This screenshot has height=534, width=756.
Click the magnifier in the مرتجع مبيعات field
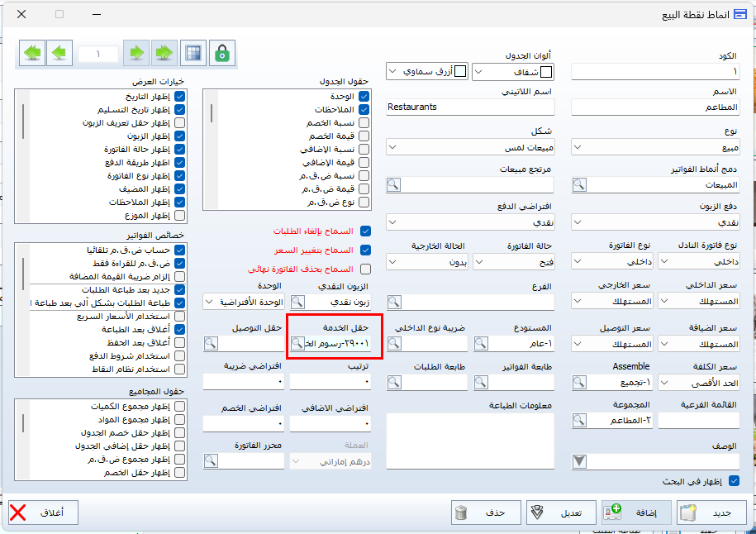[394, 185]
